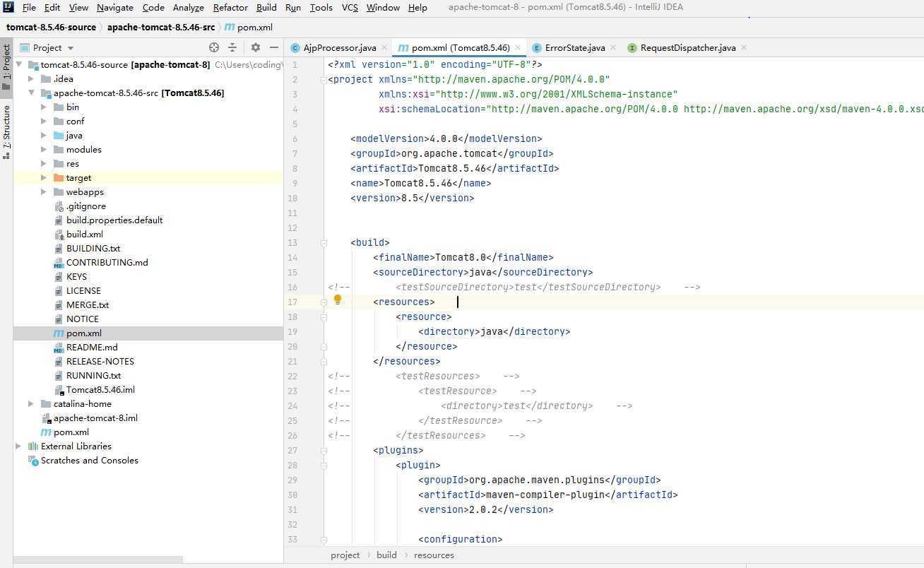Click the README.md markdown file icon
Screen dimensions: 924x568
point(59,347)
